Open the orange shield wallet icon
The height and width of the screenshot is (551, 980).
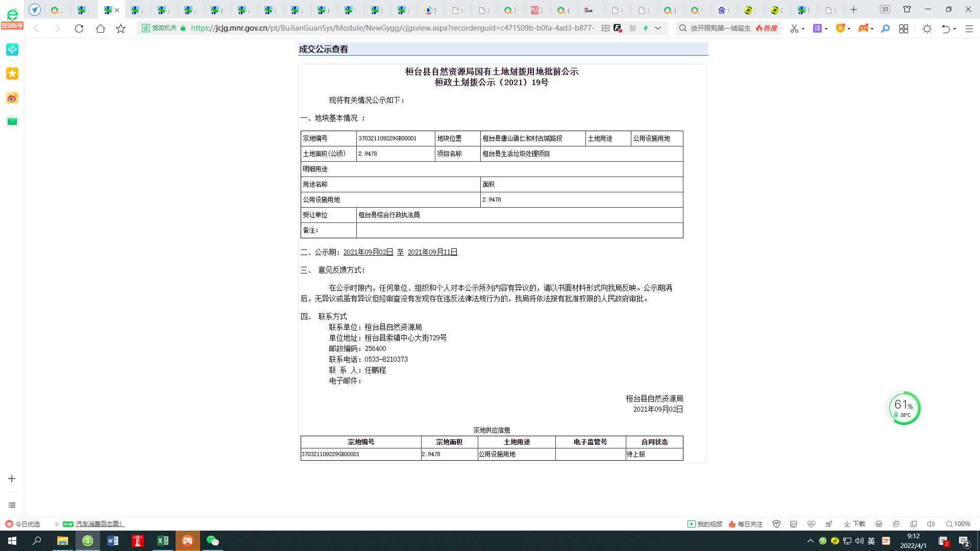[840, 29]
